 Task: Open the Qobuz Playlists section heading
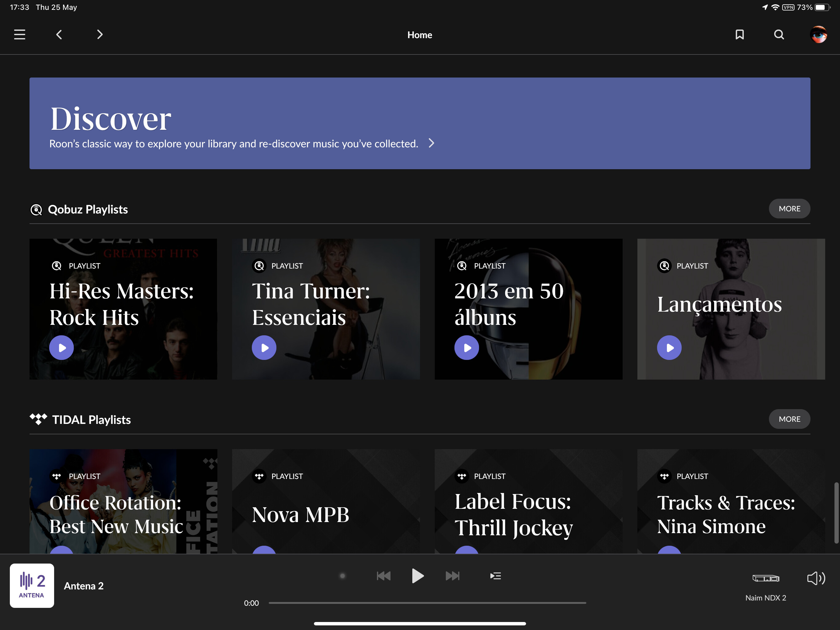[88, 209]
